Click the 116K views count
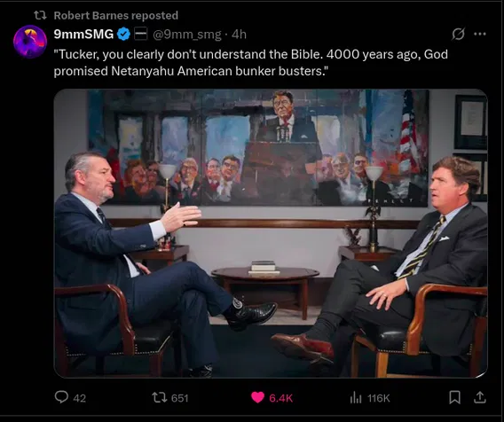This screenshot has width=504, height=422. (x=378, y=398)
